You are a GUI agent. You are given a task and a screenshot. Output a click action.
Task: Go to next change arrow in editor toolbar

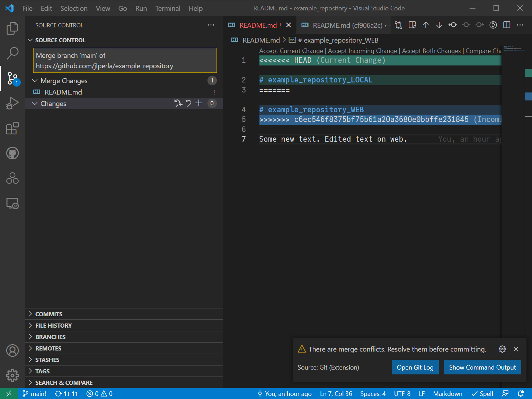[439, 25]
